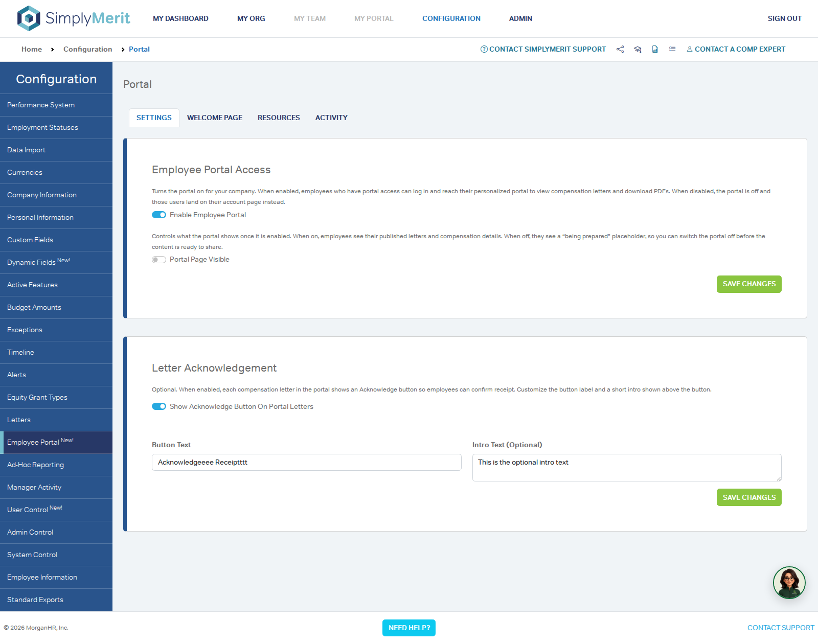Open My Dashboard menu

click(x=180, y=18)
